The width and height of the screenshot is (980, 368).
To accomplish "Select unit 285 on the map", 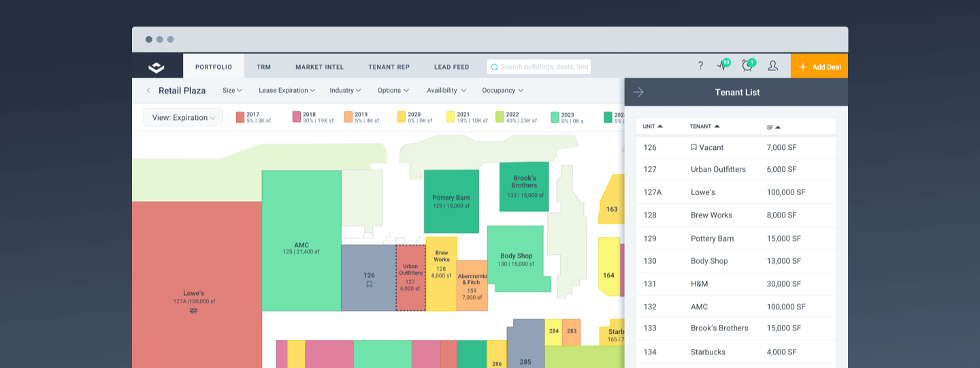I will [525, 344].
